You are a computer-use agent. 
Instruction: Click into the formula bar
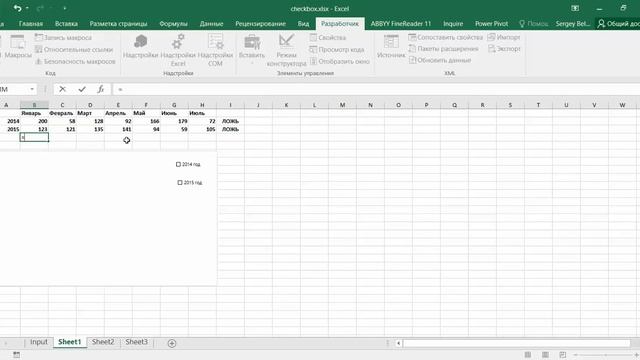pos(376,89)
